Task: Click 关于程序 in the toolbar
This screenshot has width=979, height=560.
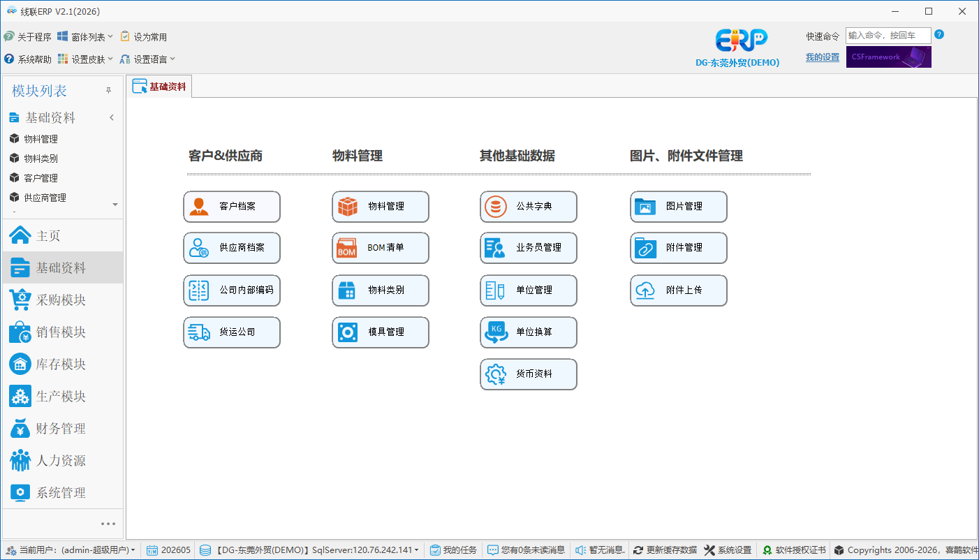Action: click(x=28, y=37)
